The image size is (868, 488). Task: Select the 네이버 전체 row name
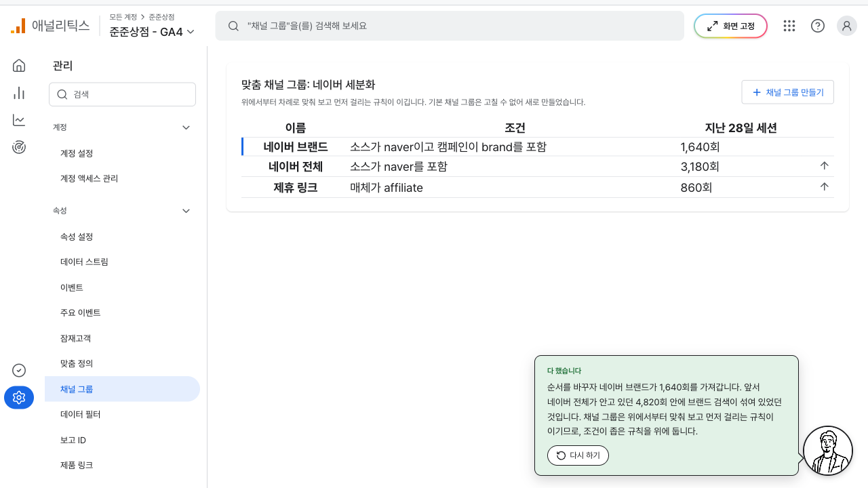[x=296, y=167]
